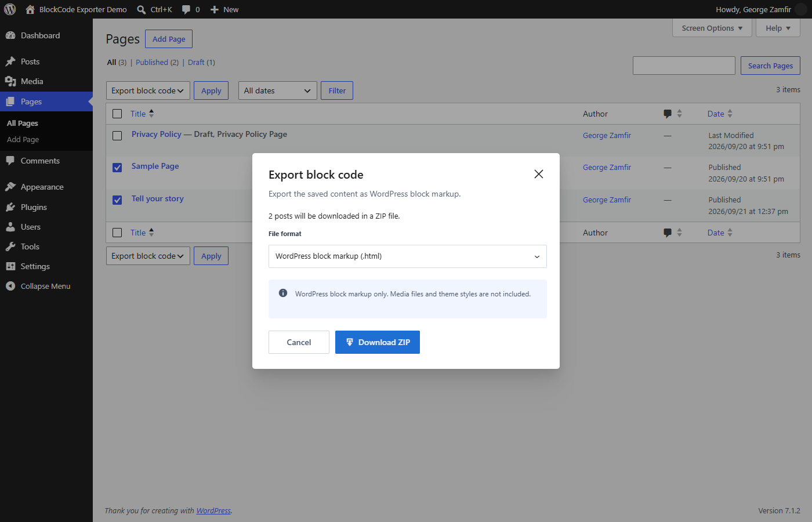Open the Add Page submenu item
Viewport: 812px width, 522px height.
click(x=23, y=139)
